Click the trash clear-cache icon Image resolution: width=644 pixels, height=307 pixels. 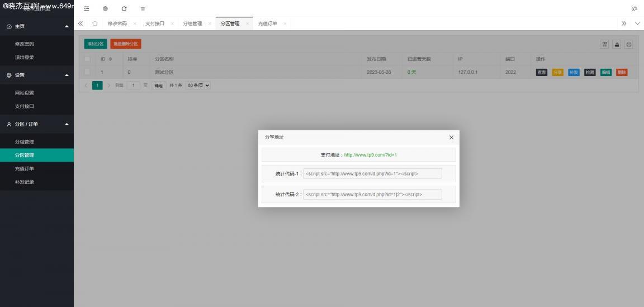click(x=143, y=8)
